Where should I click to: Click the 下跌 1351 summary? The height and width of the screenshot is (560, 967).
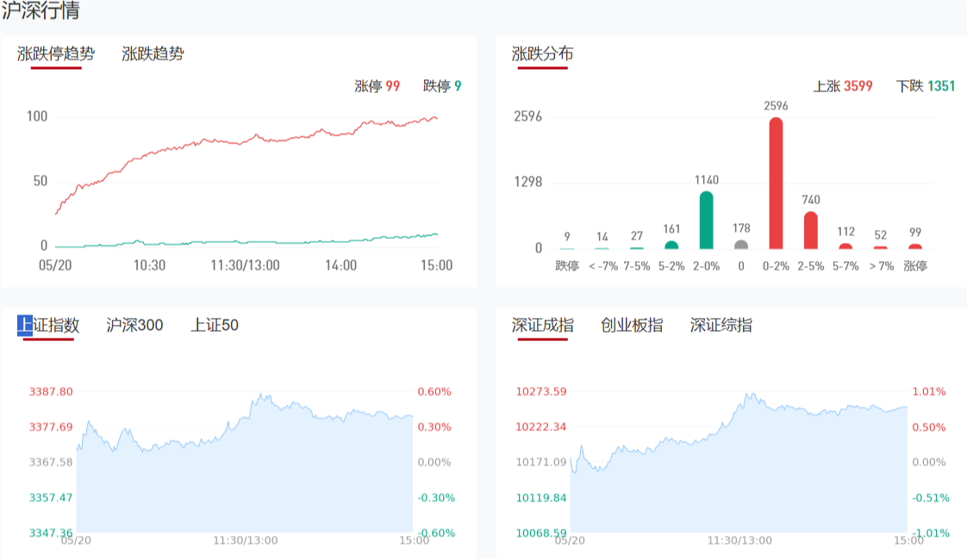[926, 86]
